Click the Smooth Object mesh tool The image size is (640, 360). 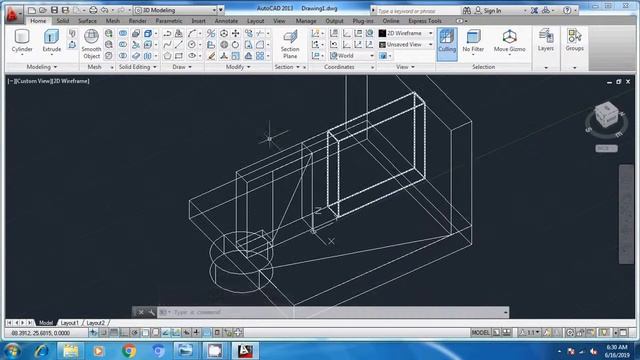point(91,44)
